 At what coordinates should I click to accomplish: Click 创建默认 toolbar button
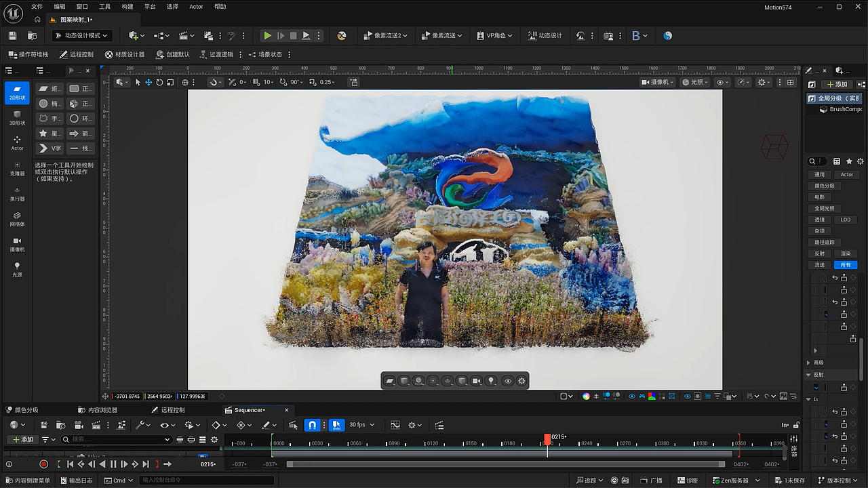pyautogui.click(x=173, y=54)
